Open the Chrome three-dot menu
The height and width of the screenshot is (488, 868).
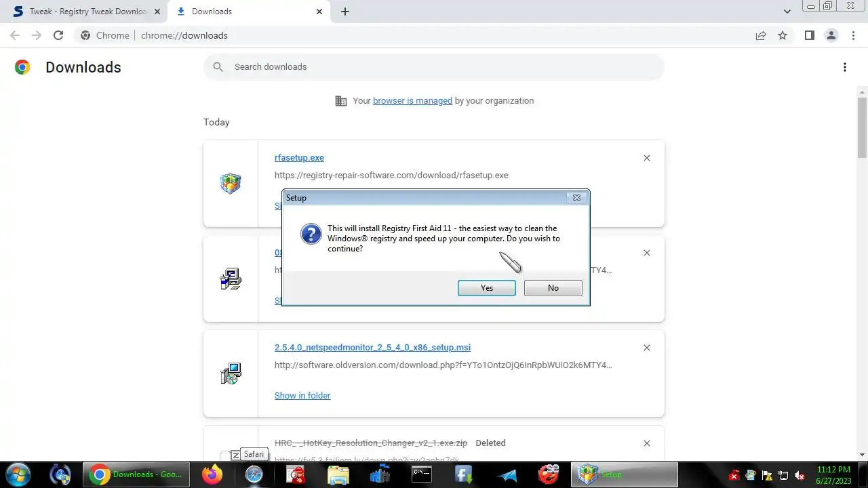tap(853, 35)
